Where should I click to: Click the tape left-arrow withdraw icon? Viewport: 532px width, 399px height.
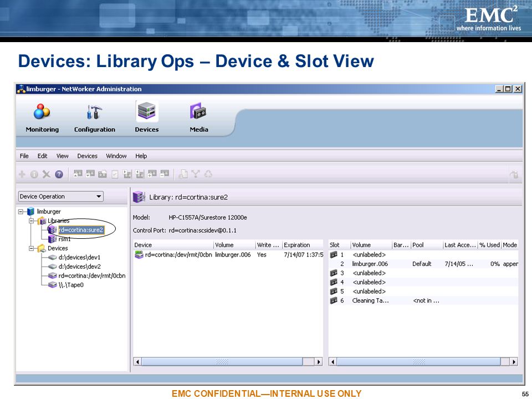pyautogui.click(x=140, y=174)
